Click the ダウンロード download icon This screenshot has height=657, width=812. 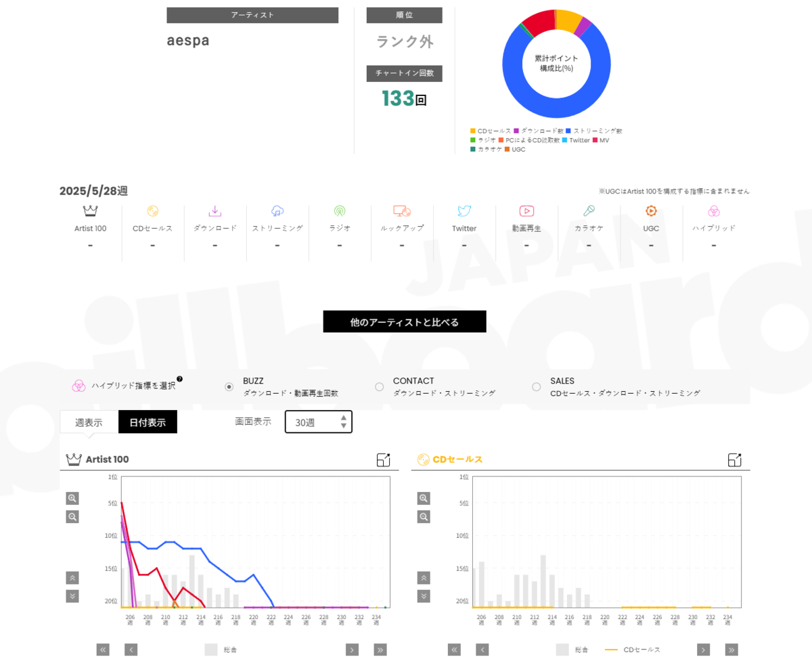pyautogui.click(x=215, y=211)
